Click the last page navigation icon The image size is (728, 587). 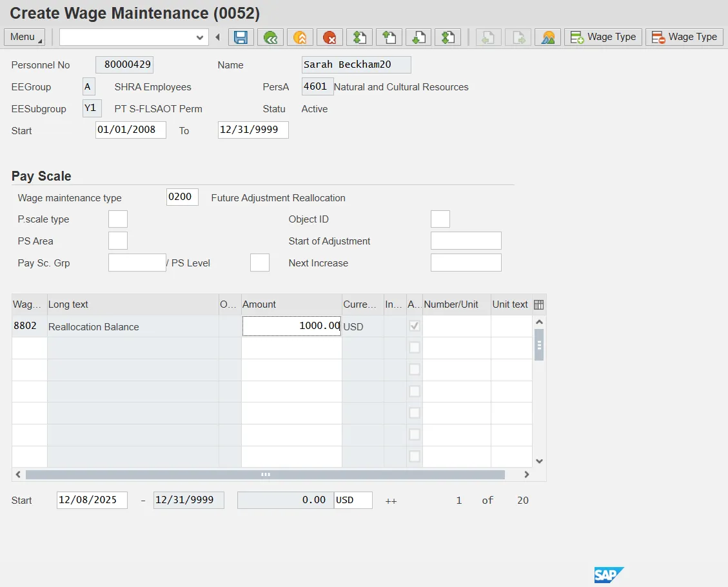click(x=448, y=37)
